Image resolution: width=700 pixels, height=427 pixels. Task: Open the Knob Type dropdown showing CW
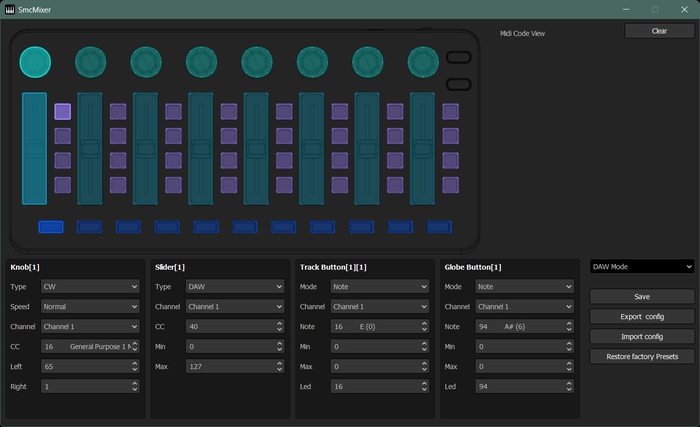click(x=89, y=286)
